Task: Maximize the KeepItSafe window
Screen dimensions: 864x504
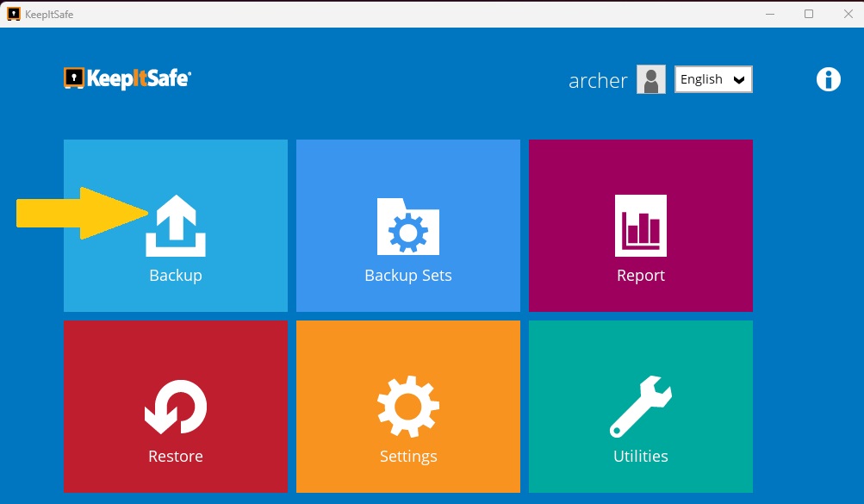Action: (x=809, y=14)
